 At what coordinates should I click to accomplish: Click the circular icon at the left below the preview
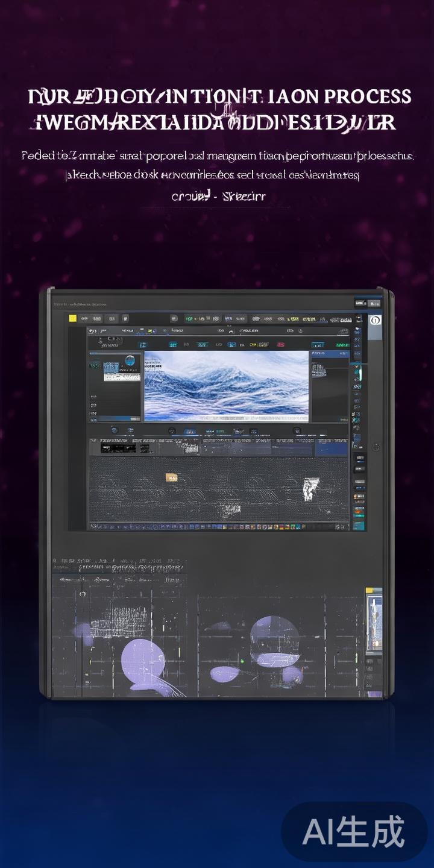pos(114,430)
